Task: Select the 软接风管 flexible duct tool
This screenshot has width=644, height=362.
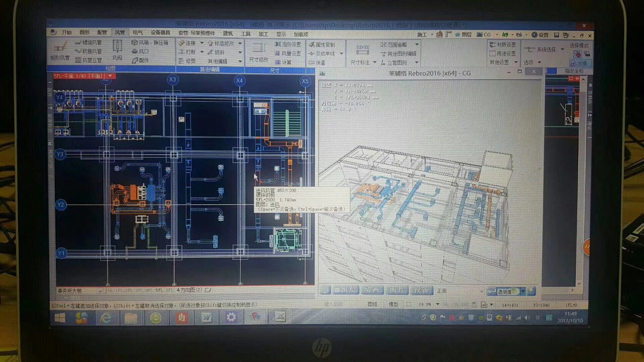Action: pos(88,51)
